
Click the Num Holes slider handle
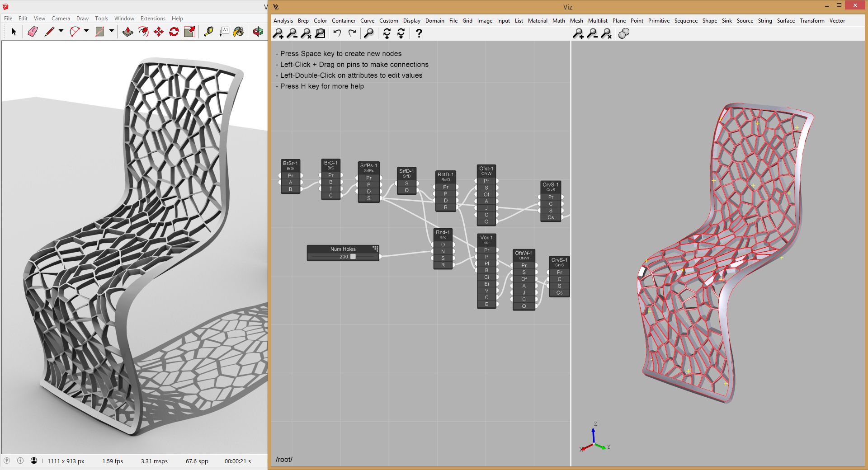click(x=353, y=257)
